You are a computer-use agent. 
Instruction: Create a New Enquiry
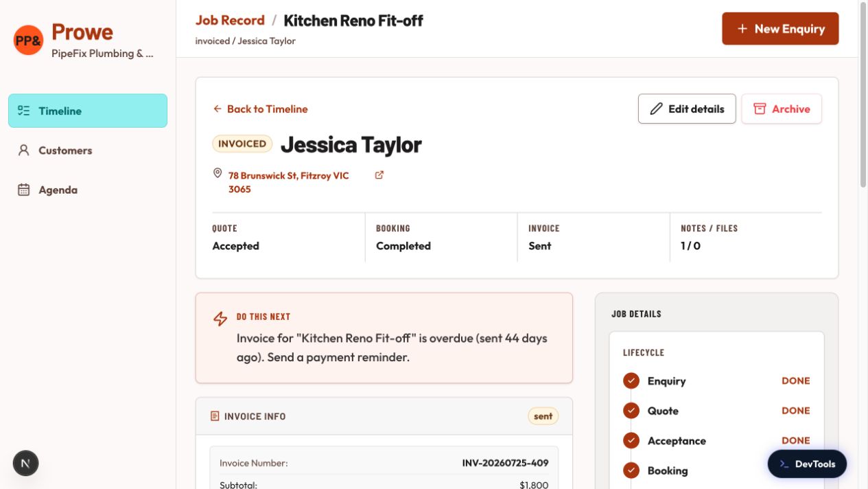pyautogui.click(x=780, y=29)
